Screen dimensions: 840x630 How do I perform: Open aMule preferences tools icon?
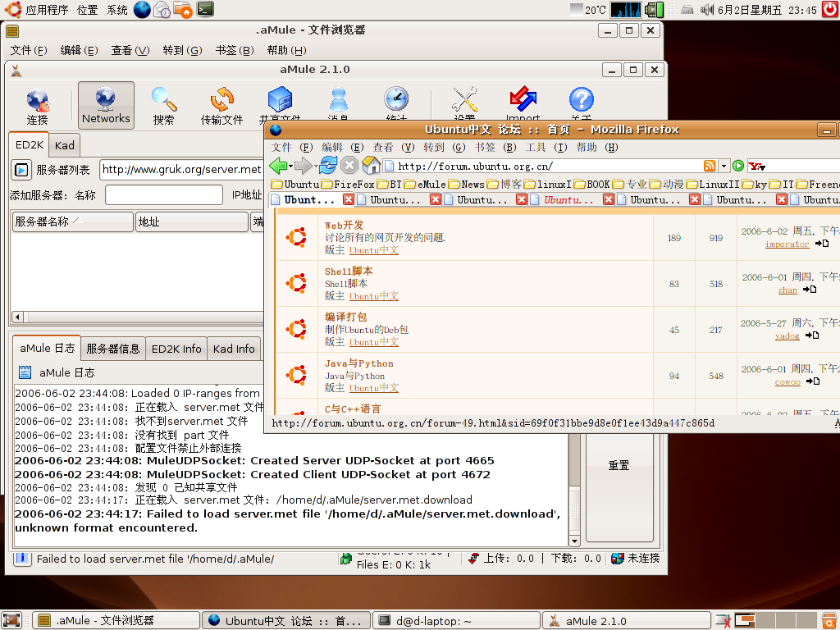[x=464, y=99]
